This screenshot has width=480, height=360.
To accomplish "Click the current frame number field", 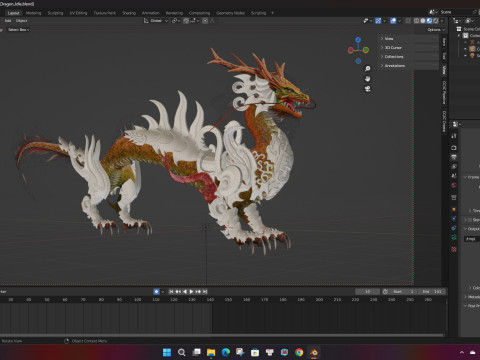I will tap(367, 292).
